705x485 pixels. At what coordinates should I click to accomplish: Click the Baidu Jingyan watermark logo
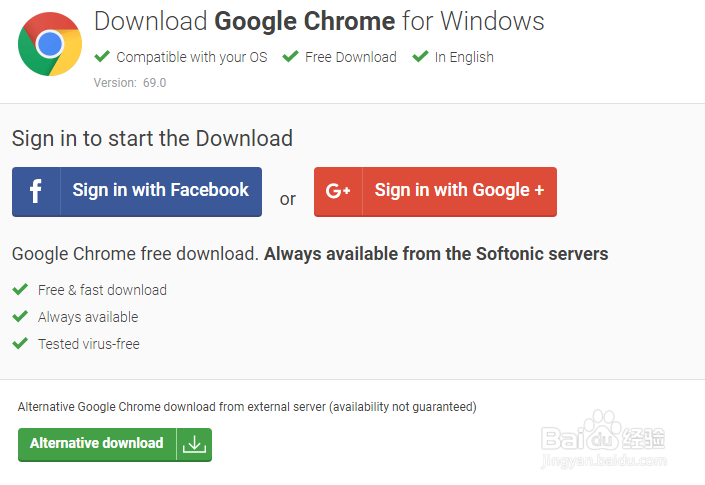(x=602, y=440)
